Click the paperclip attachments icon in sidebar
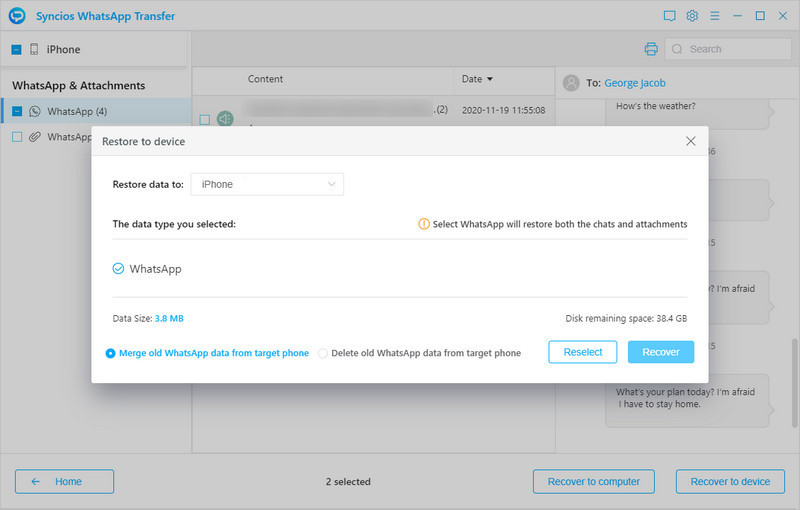The image size is (800, 510). [x=35, y=137]
